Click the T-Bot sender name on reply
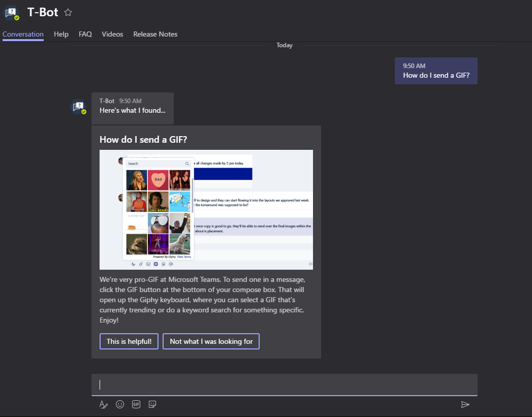 (107, 101)
